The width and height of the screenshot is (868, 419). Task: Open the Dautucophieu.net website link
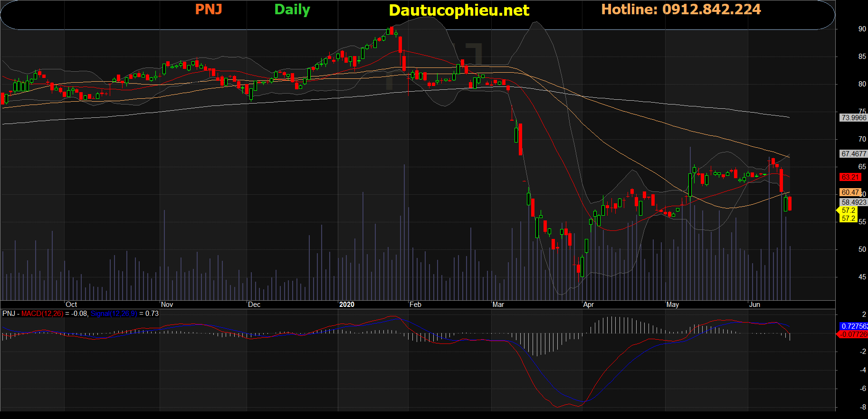point(458,10)
